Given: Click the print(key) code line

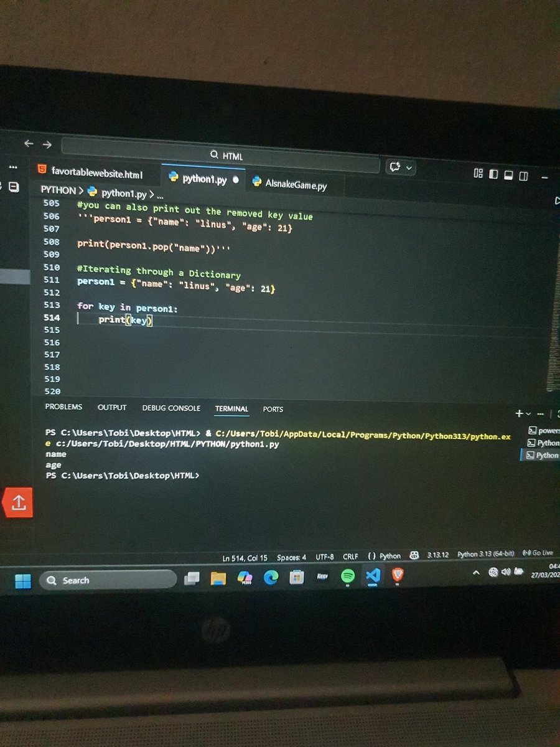Looking at the screenshot, I should pos(125,320).
